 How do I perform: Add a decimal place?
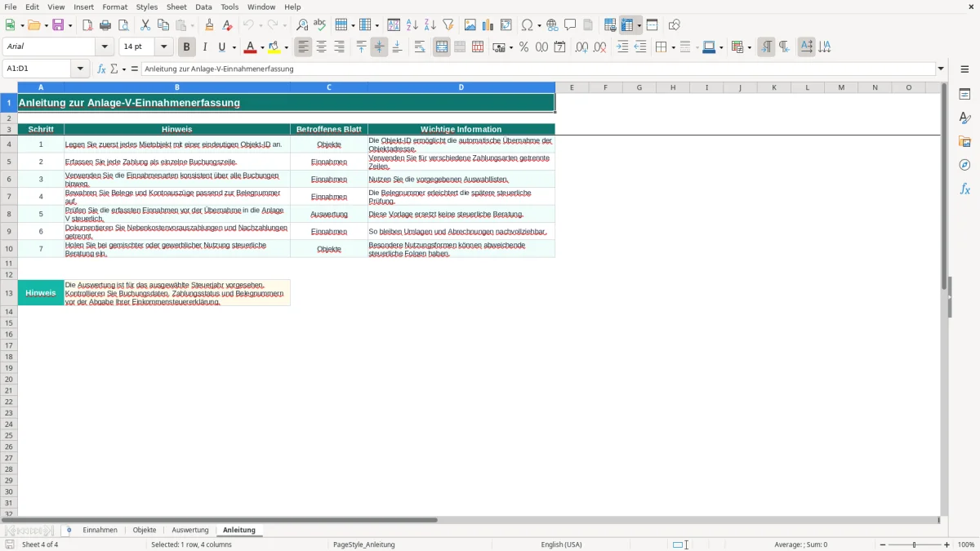(581, 47)
